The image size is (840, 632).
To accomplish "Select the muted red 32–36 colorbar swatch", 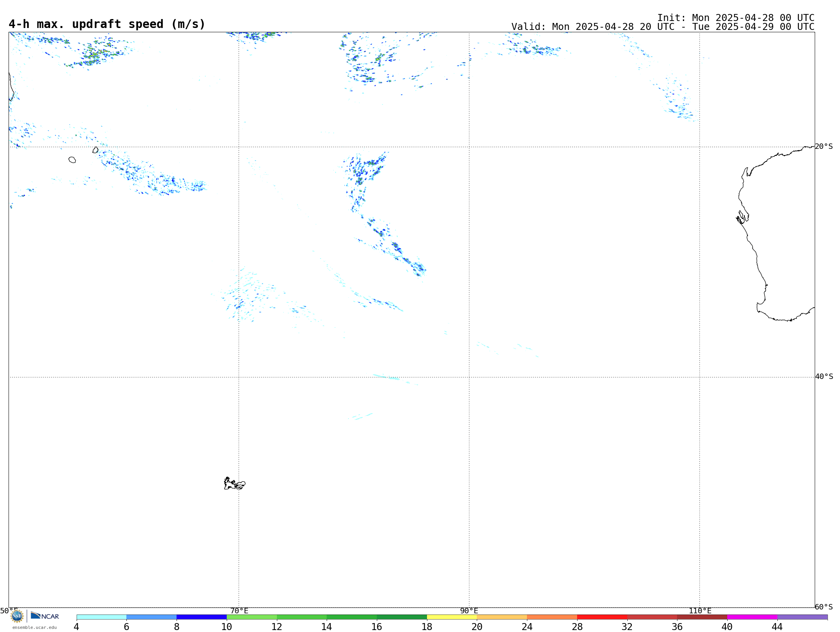I will [x=652, y=617].
